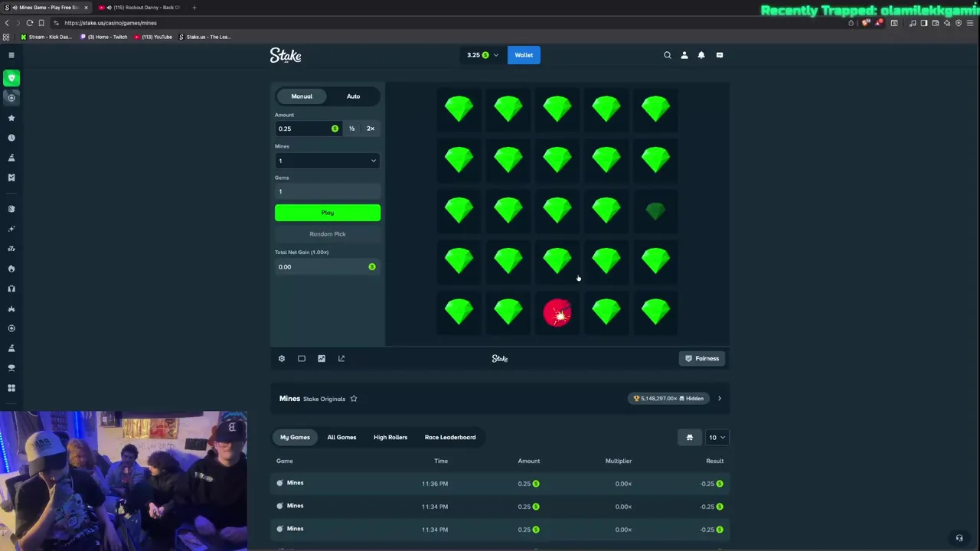Open the 11:36 PM Mines game row
The image size is (980, 551).
pyautogui.click(x=501, y=484)
